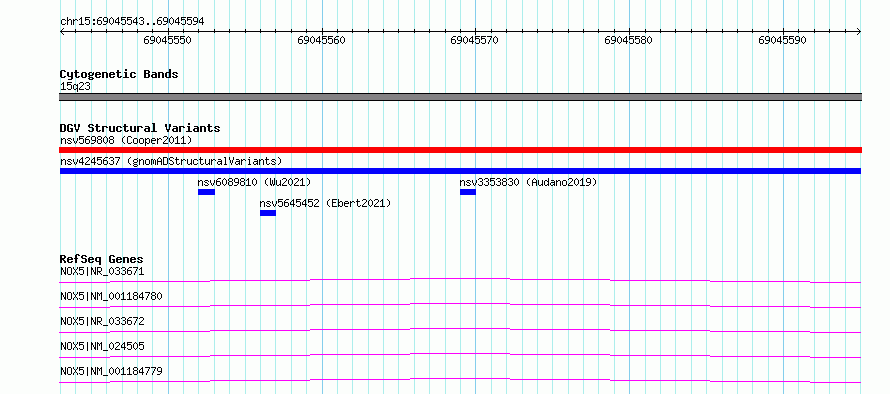This screenshot has height=394, width=890.
Task: Click the gray 15q23 cytogenetic band bar
Action: [460, 97]
